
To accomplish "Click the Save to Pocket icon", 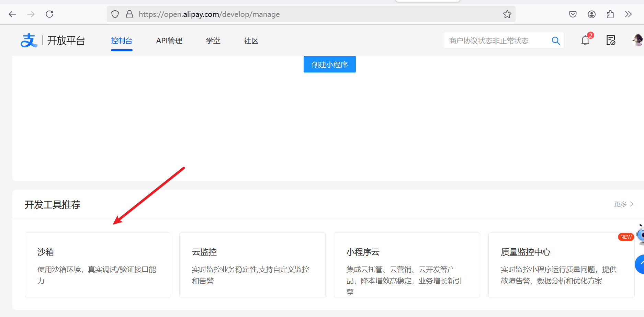I will [573, 14].
